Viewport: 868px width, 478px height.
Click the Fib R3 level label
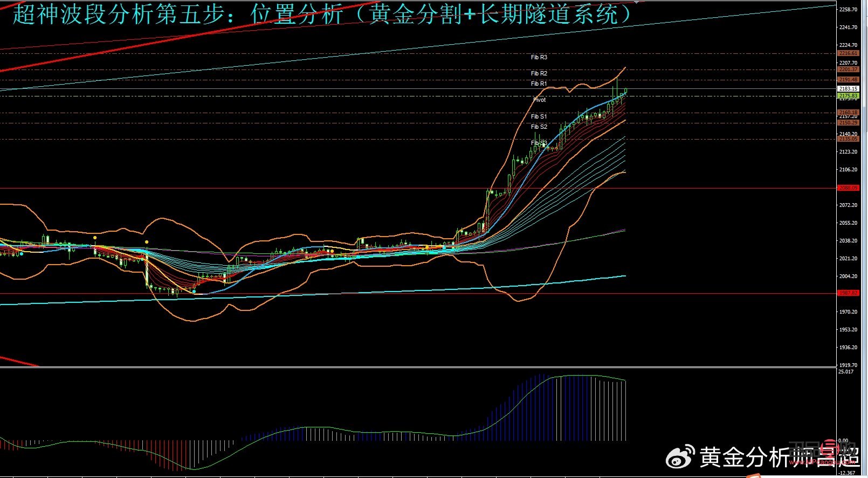[539, 57]
